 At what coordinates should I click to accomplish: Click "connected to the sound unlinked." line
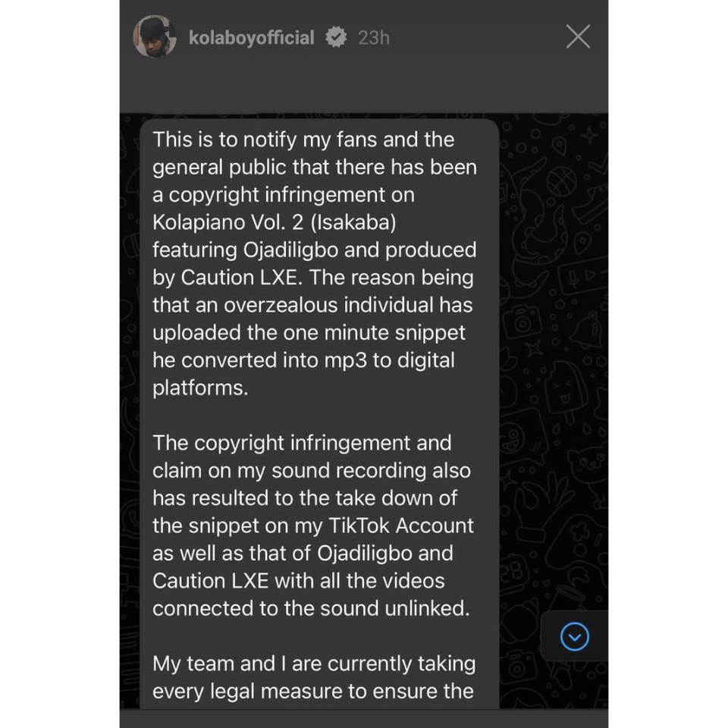point(311,608)
